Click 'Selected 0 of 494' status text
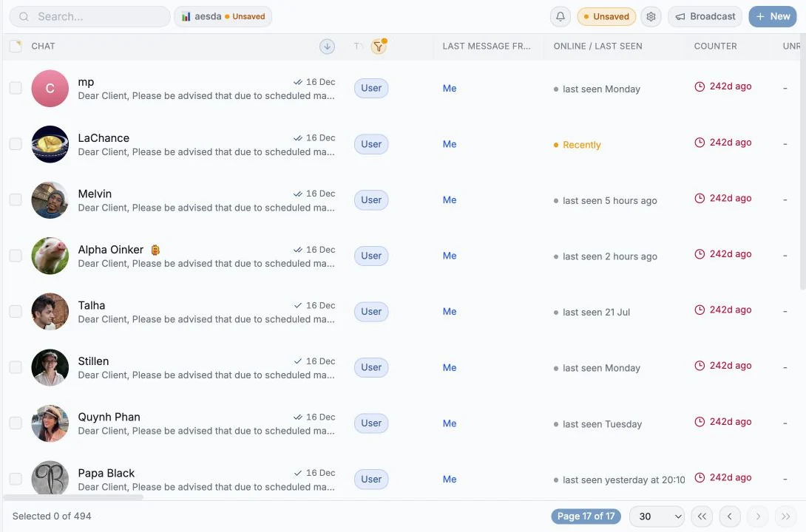Viewport: 806px width, 532px height. tap(52, 516)
